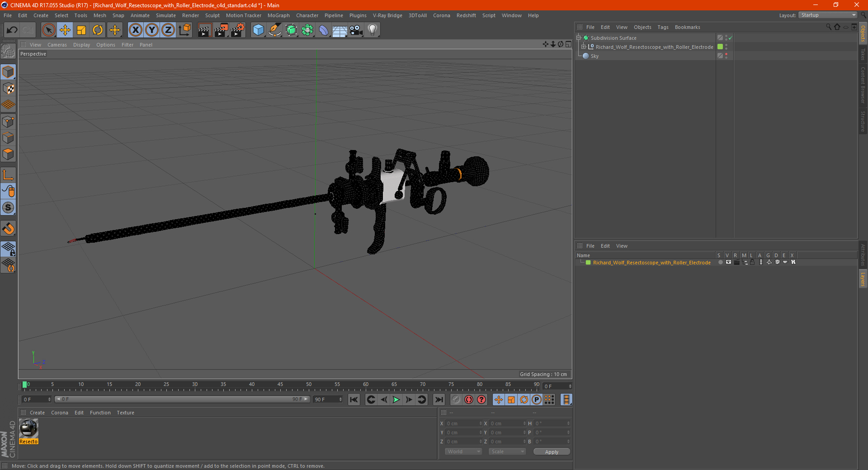Open the Objects manager Tags menu
The height and width of the screenshot is (470, 868).
[x=663, y=27]
